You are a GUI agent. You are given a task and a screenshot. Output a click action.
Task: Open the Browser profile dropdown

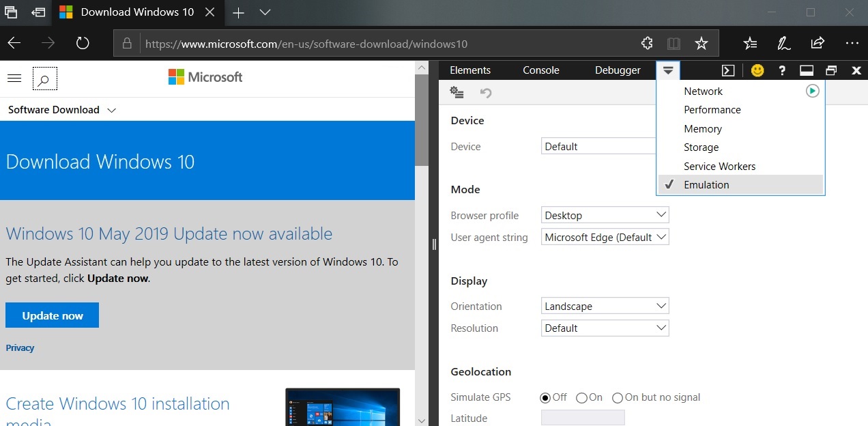point(605,215)
